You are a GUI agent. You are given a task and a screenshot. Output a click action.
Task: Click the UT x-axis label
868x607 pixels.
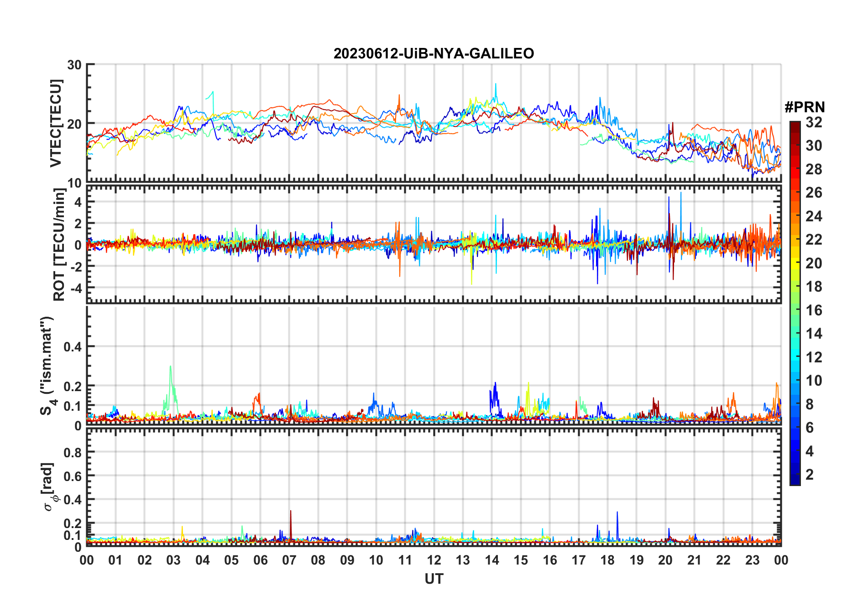click(434, 579)
